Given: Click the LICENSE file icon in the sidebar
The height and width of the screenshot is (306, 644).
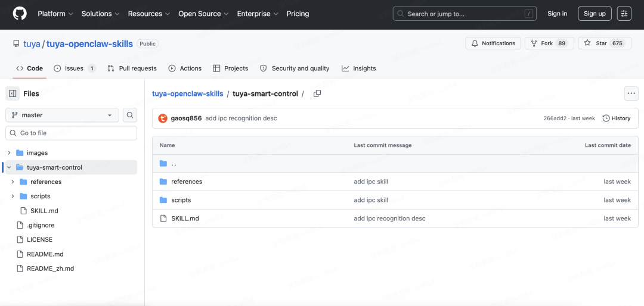Looking at the screenshot, I should coord(19,239).
